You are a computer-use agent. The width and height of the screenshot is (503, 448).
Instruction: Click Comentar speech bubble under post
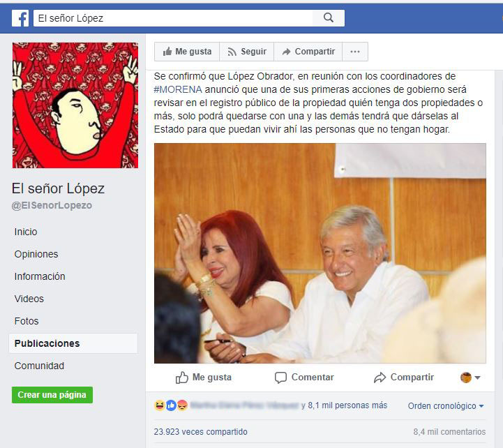coord(304,378)
